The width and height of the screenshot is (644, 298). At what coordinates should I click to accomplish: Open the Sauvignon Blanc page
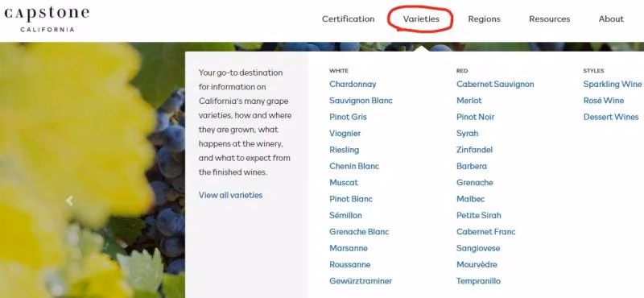coord(361,101)
